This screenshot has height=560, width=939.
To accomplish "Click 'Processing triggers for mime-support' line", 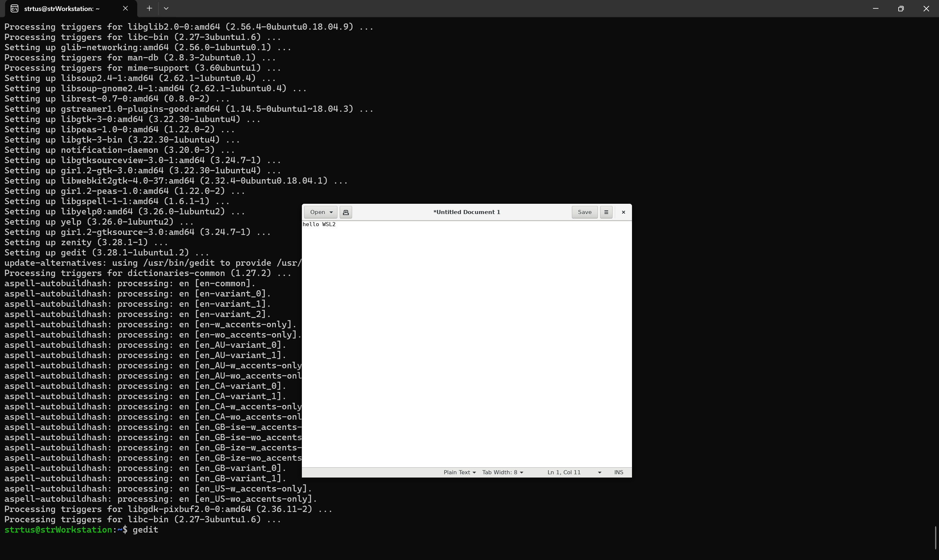I will coord(143,68).
